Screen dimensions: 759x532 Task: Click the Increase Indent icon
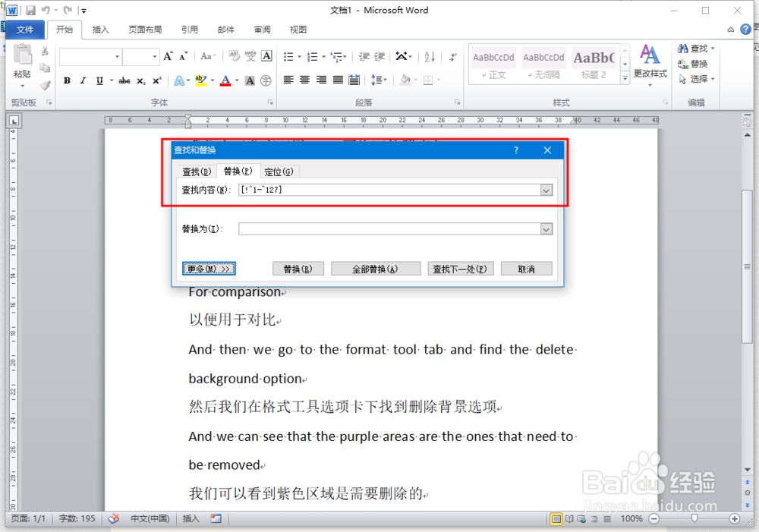(379, 57)
